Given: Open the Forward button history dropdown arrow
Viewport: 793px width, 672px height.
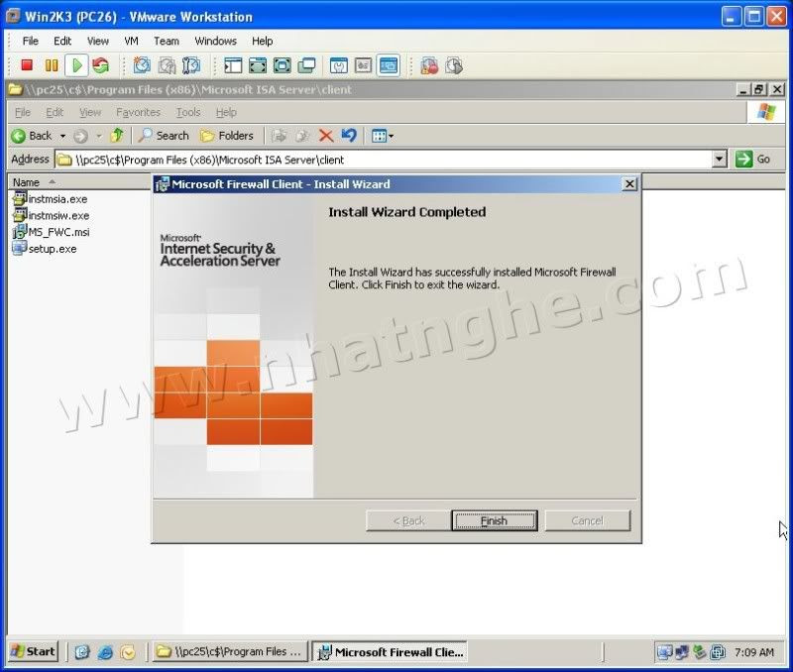Looking at the screenshot, I should click(99, 136).
